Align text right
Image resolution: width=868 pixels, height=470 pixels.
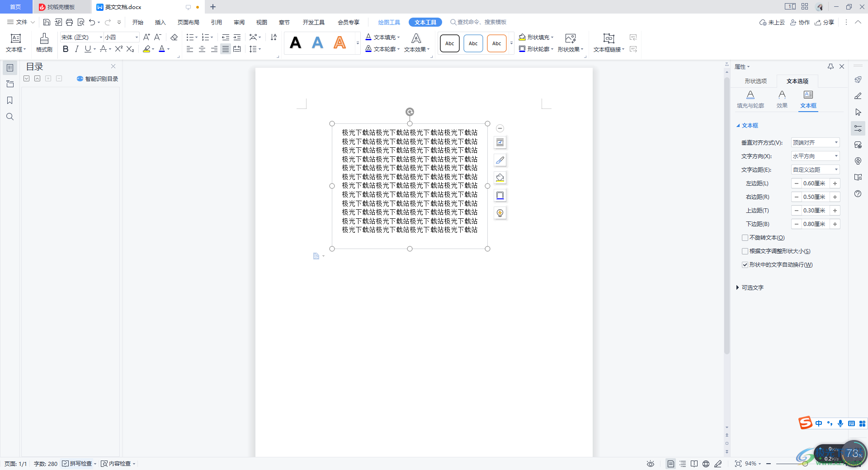pyautogui.click(x=214, y=49)
